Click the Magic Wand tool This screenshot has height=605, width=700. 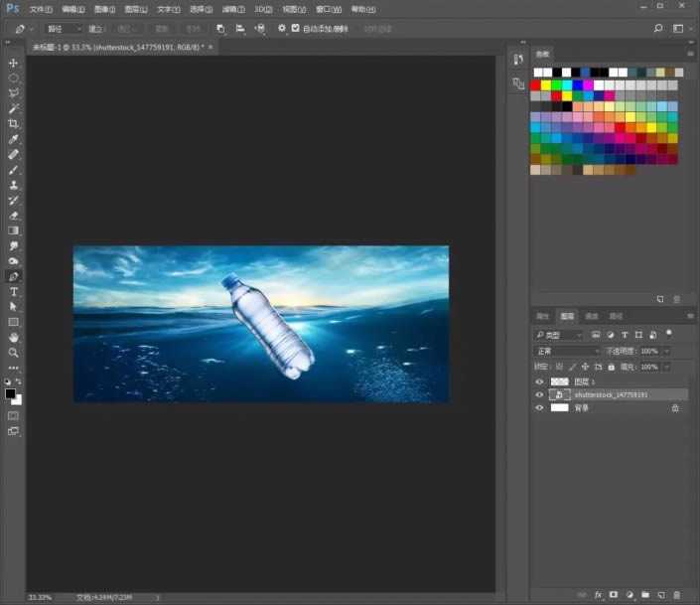[14, 108]
